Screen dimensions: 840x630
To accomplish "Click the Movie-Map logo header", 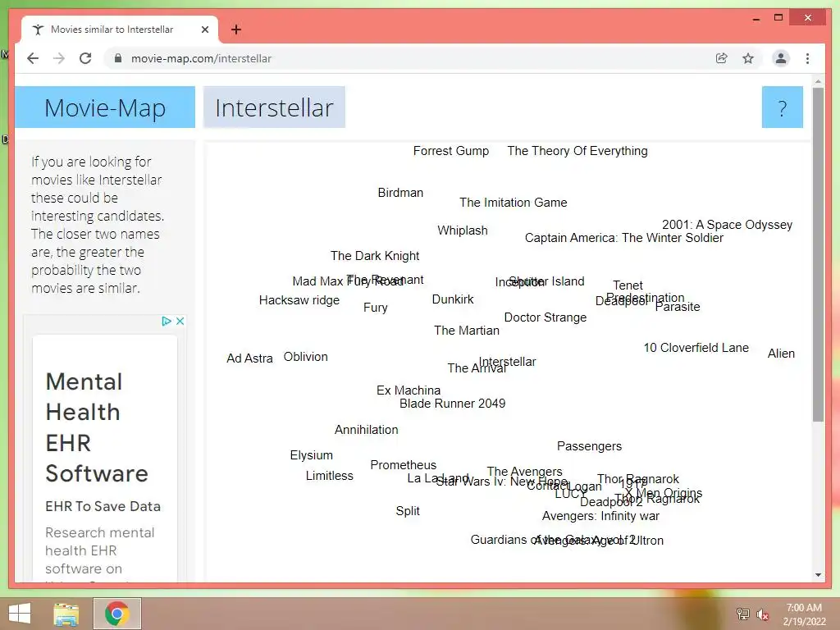I will pyautogui.click(x=105, y=107).
